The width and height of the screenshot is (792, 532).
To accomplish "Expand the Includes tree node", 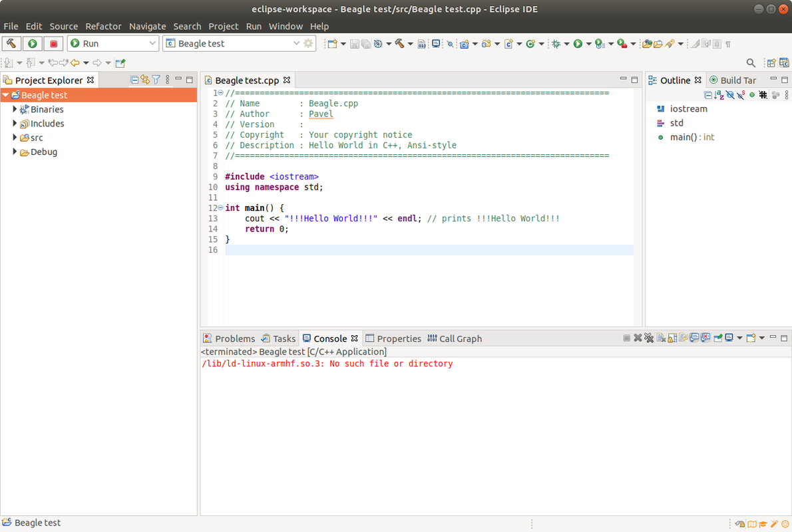I will coord(15,123).
